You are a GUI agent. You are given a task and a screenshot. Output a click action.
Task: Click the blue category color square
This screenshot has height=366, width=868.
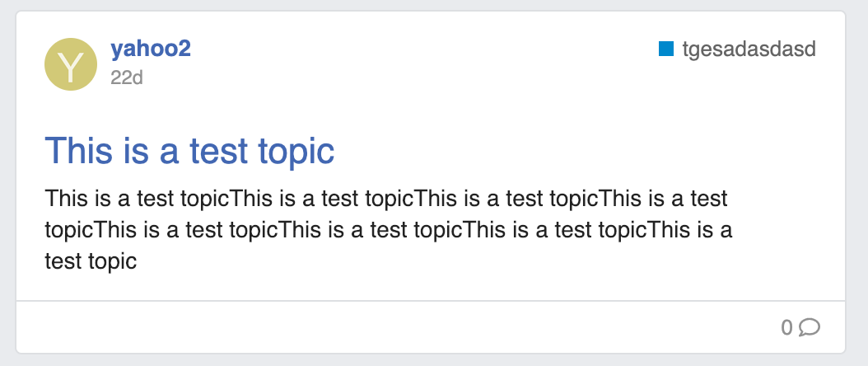click(666, 49)
